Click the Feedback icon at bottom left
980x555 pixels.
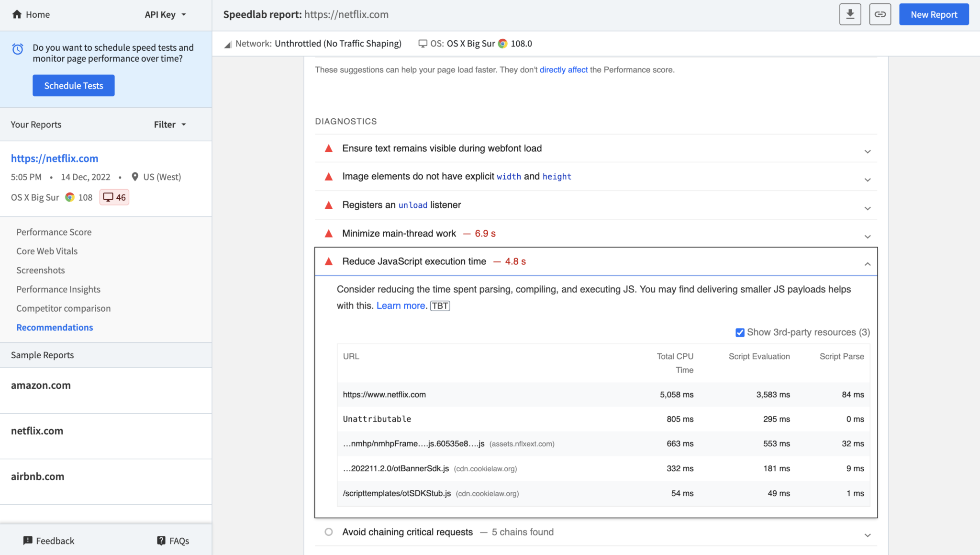click(x=28, y=540)
